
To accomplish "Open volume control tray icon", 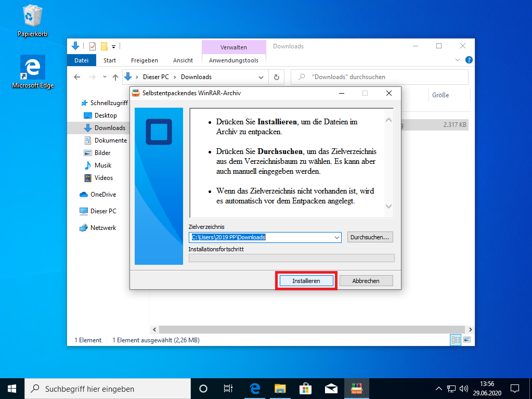I will [463, 389].
